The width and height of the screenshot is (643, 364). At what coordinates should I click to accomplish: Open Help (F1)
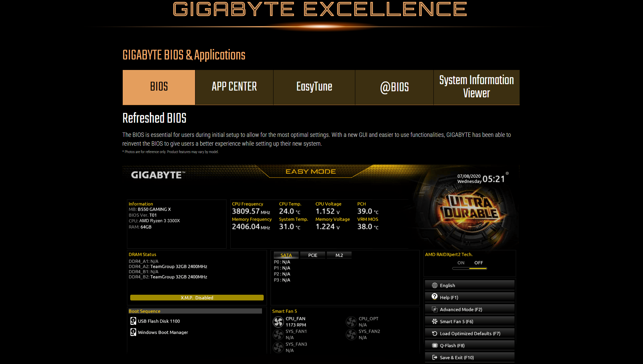(x=470, y=297)
